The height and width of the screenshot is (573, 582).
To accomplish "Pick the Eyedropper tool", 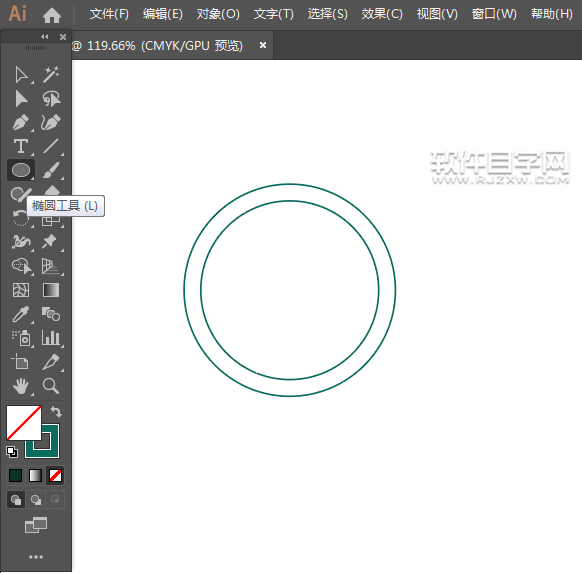I will coord(21,314).
